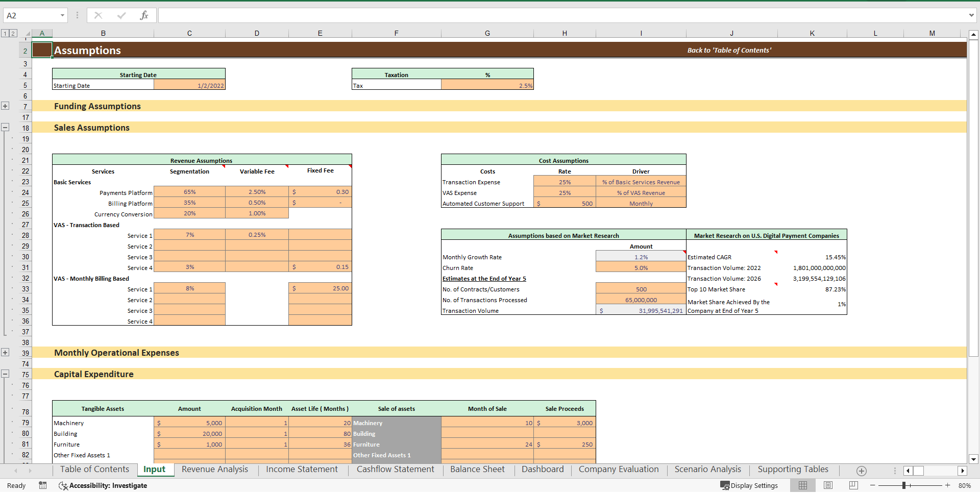The width and height of the screenshot is (980, 493).
Task: Collapse the Sales Assumptions outline group
Action: tap(5, 127)
